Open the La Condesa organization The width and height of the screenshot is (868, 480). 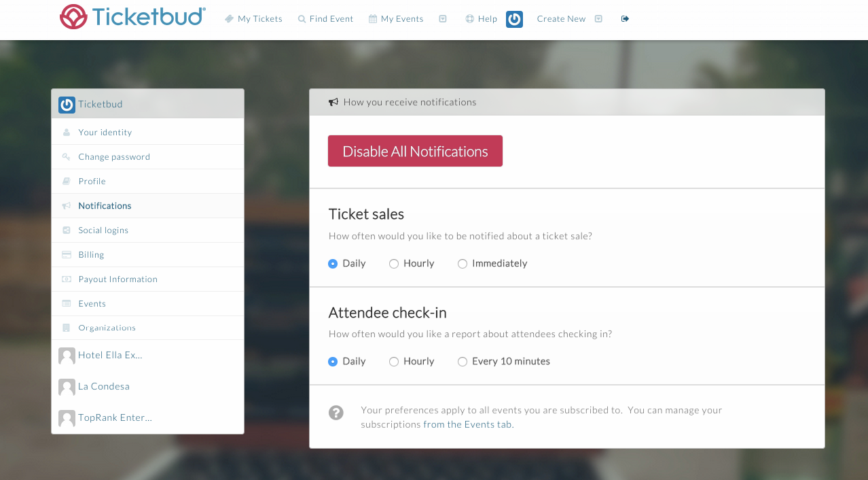104,387
